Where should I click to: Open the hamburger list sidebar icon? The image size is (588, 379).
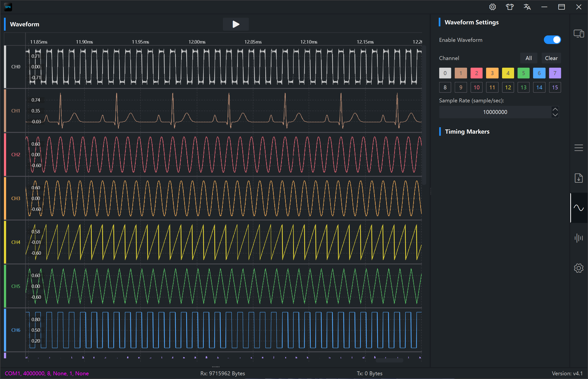pyautogui.click(x=579, y=148)
